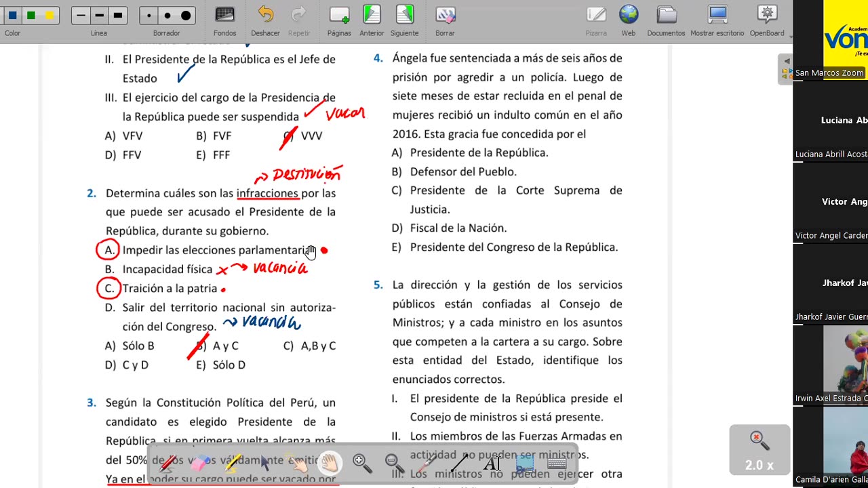
Task: Click the Deshacer undo arrow
Action: click(x=265, y=20)
